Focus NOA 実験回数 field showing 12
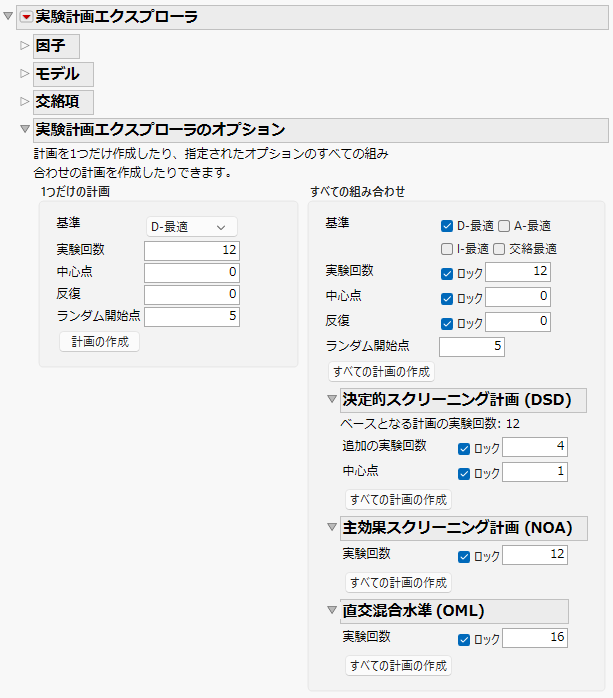613x698 pixels. (535, 555)
